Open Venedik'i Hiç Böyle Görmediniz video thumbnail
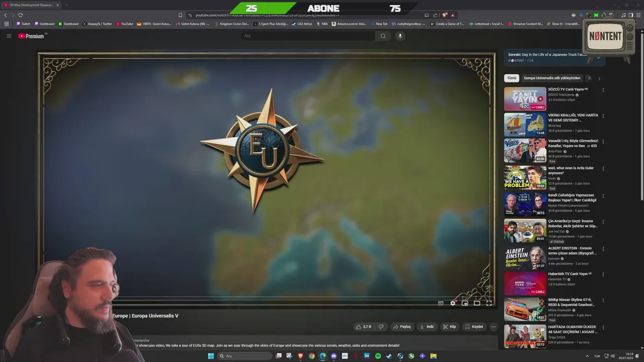 tap(525, 150)
